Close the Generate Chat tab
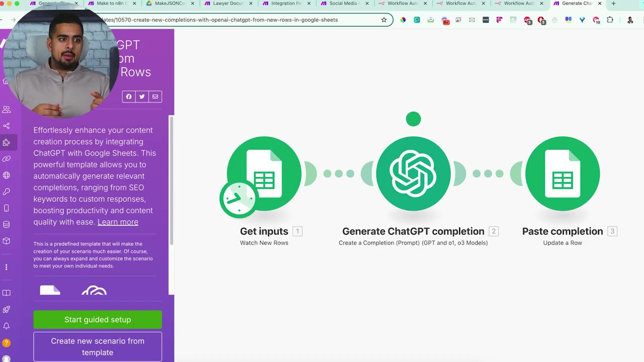Image resolution: width=644 pixels, height=362 pixels. pyautogui.click(x=599, y=4)
